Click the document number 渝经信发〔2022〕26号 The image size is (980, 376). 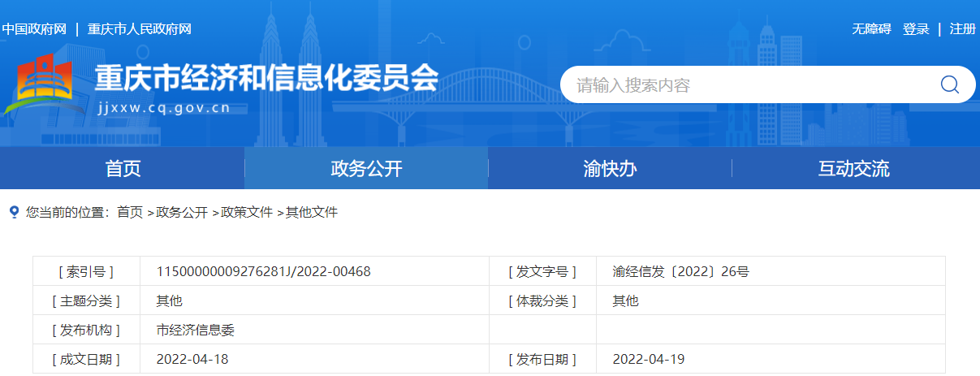coord(680,271)
